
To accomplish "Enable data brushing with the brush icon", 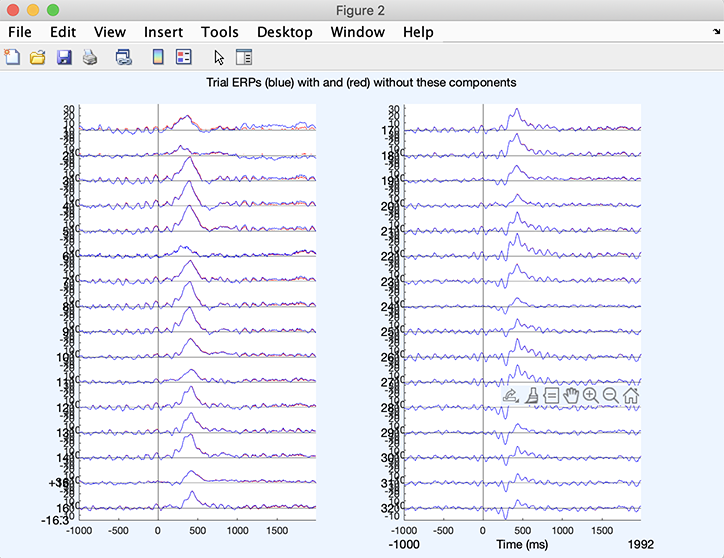I will tap(531, 395).
